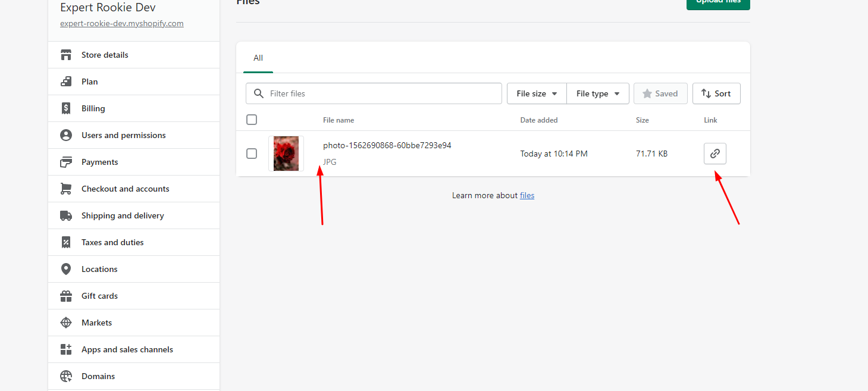Click the Markets globe icon
The height and width of the screenshot is (391, 868).
tap(66, 323)
